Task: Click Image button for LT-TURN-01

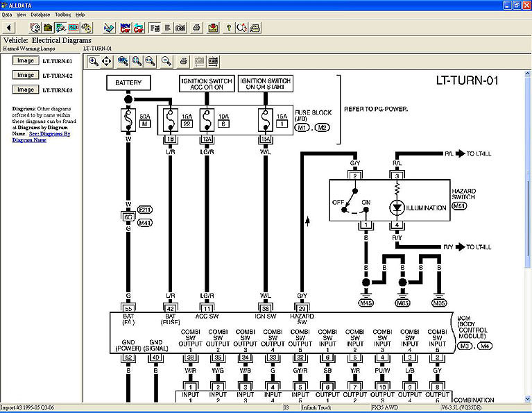Action: point(26,61)
